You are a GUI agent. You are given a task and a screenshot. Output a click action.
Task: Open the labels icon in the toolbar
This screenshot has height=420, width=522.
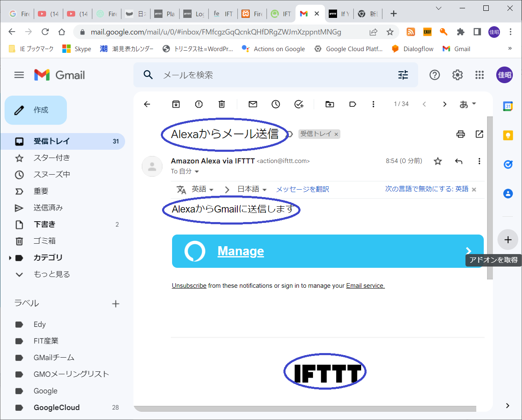(x=352, y=104)
